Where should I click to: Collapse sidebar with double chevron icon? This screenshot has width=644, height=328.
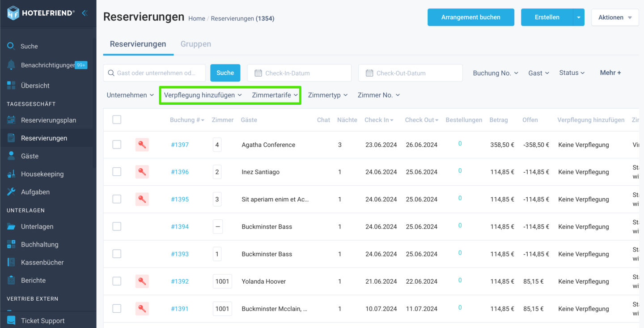coord(84,13)
